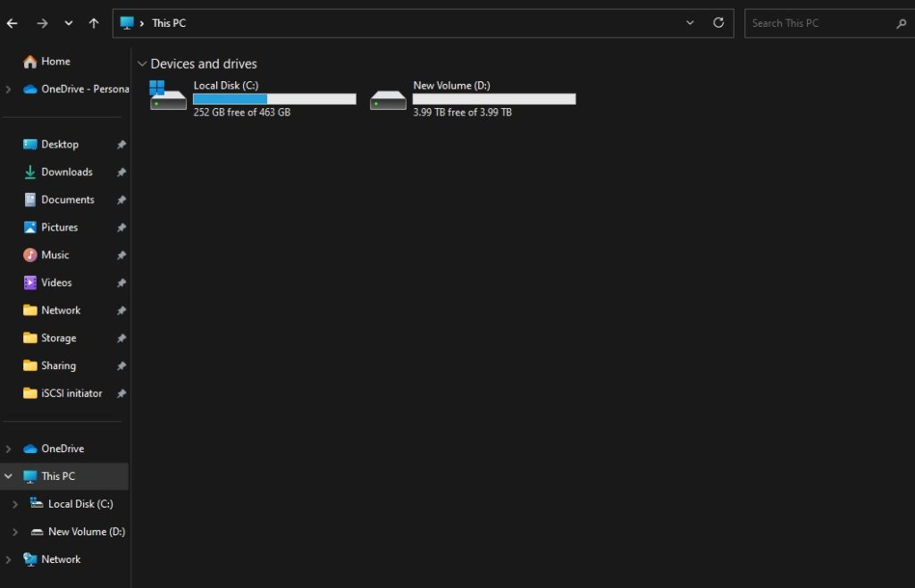Open pinned Videos folder
The width and height of the screenshot is (915, 588).
56,282
